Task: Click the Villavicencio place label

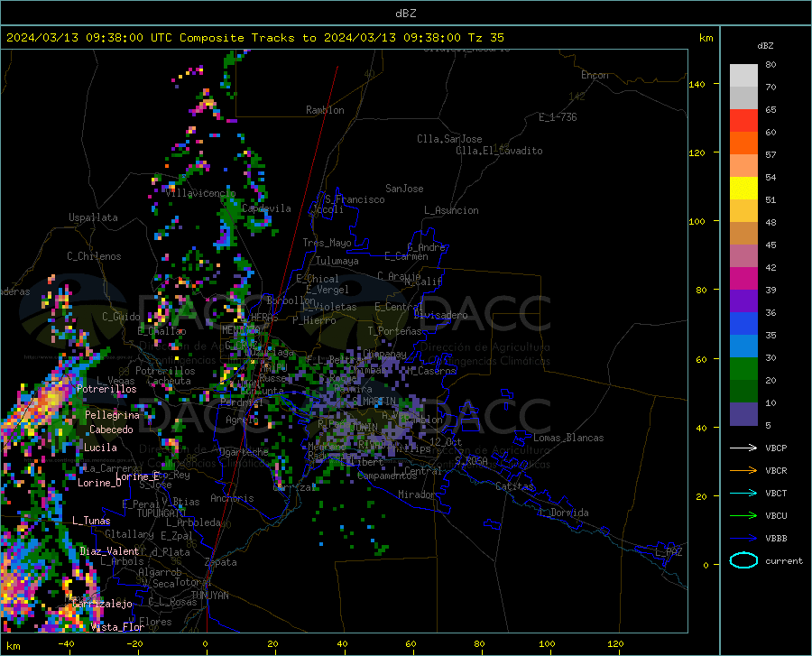Action: pyautogui.click(x=200, y=193)
